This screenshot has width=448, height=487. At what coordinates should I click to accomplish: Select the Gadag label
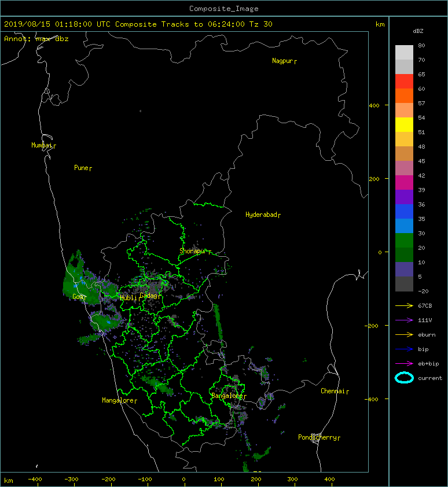149,296
